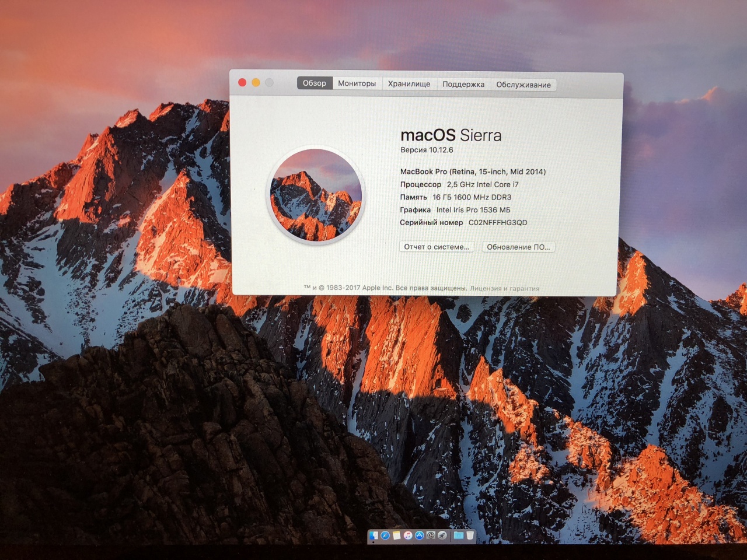Open the Downloads folder in dock

click(459, 535)
